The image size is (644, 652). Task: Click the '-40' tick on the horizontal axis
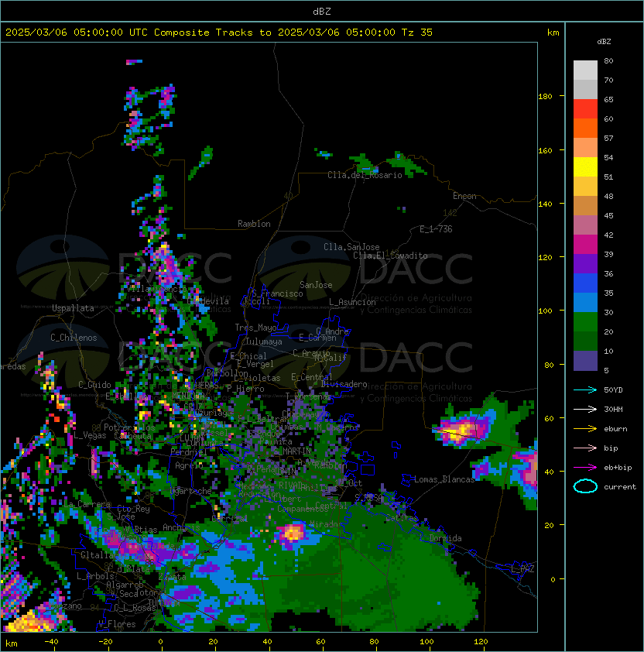(51, 642)
